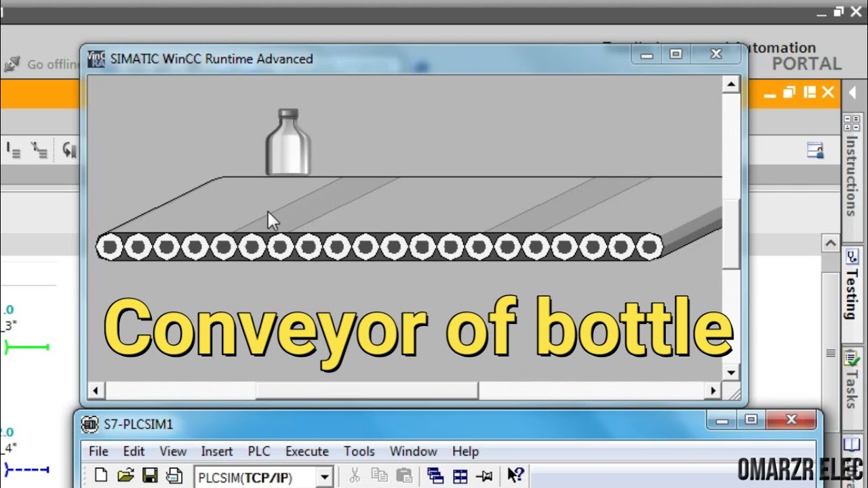Screen dimensions: 868x488
Task: Click WinCC horizontal scrollbar right arrow
Action: click(x=713, y=390)
